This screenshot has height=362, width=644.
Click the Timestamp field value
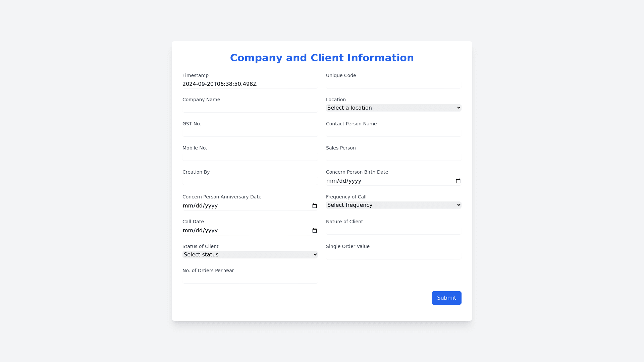point(219,84)
